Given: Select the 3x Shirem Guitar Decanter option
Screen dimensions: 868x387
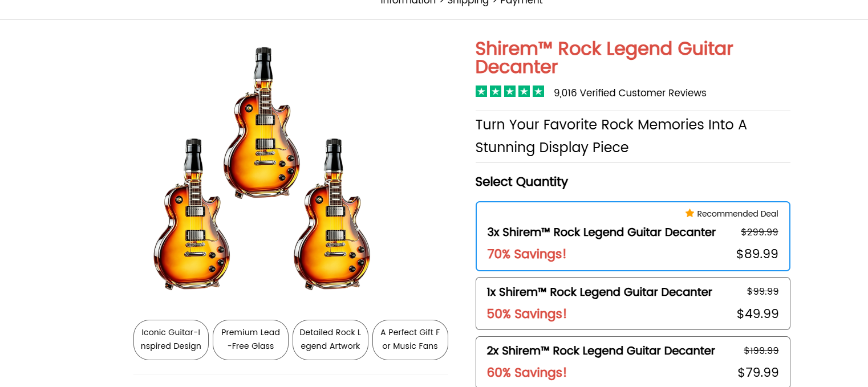Looking at the screenshot, I should [632, 236].
